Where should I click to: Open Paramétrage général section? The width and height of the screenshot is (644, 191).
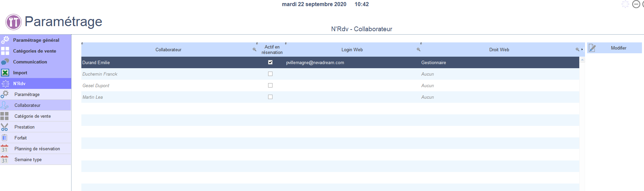(36, 40)
